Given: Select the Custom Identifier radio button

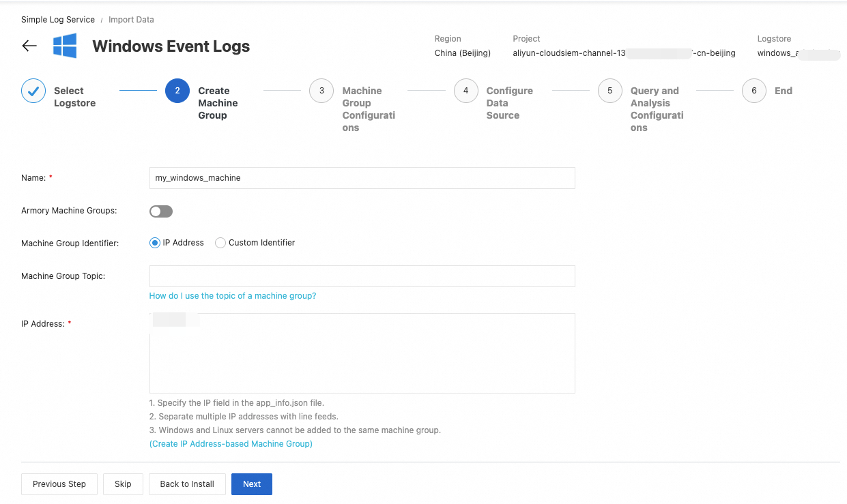Looking at the screenshot, I should 220,243.
